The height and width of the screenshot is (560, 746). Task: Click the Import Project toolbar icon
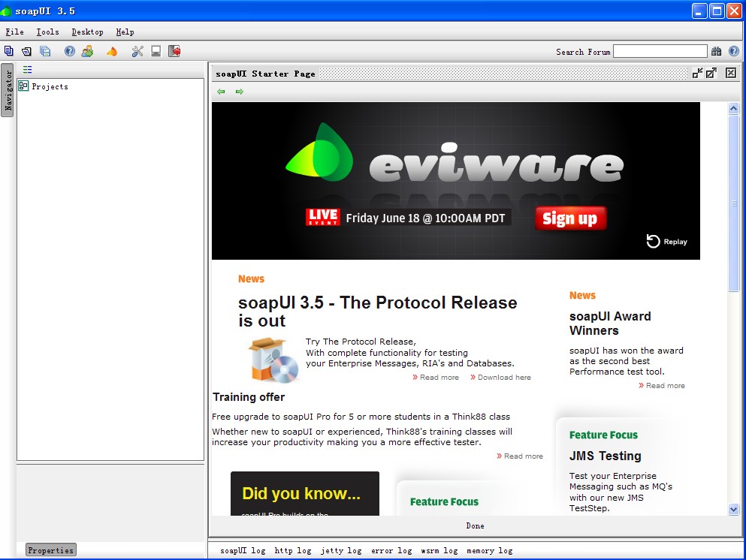[26, 51]
